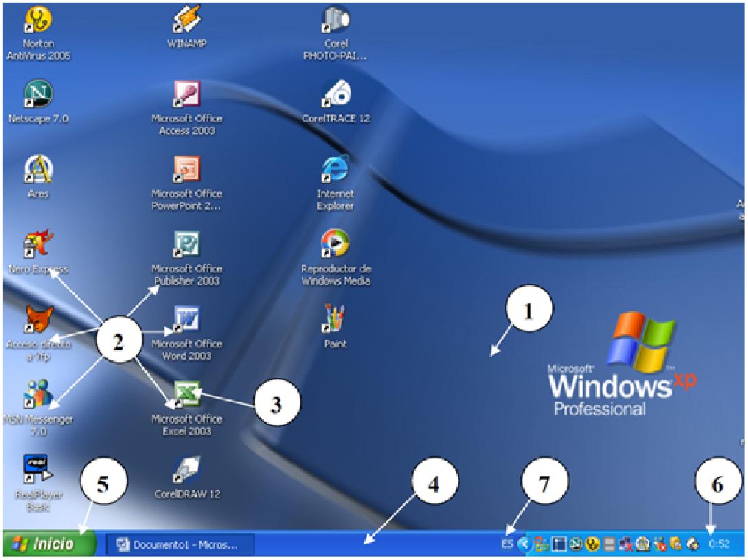Open the Inicio start menu button
This screenshot has height=560, width=748.
pyautogui.click(x=49, y=544)
